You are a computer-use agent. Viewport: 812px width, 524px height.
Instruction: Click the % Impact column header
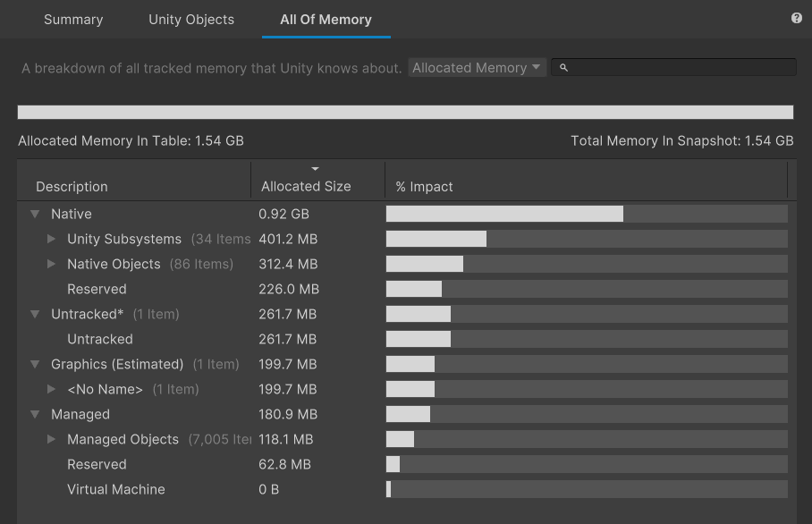click(425, 186)
